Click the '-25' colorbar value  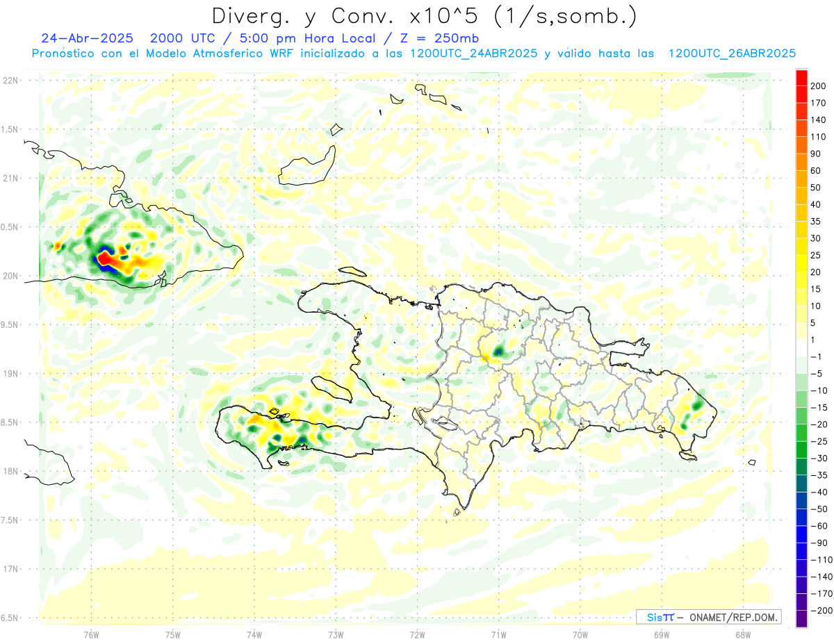[x=821, y=442]
